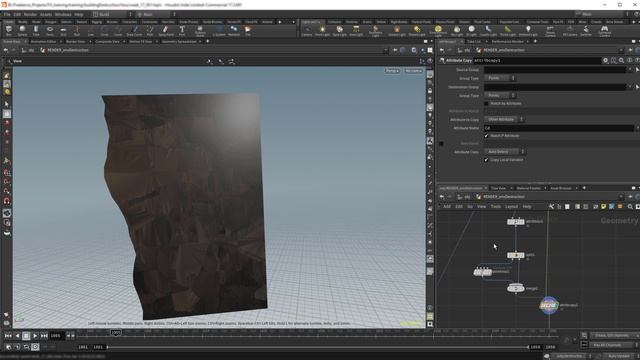This screenshot has height=360, width=640.
Task: Click the current frame number field
Action: 56,336
